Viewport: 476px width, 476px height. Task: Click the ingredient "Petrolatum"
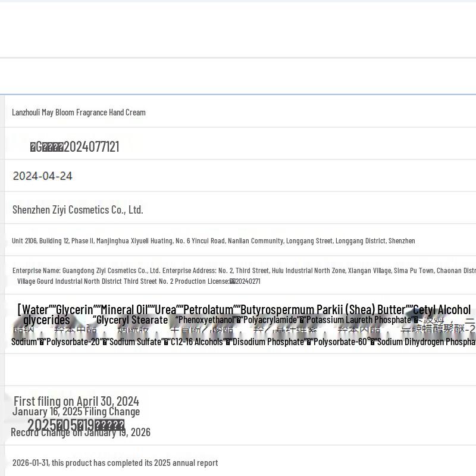coord(208,310)
